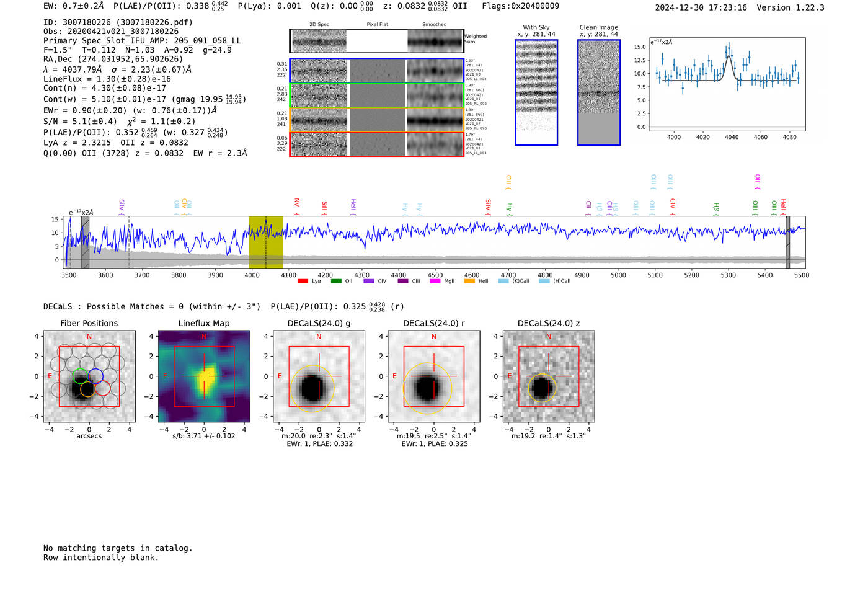Click the header EW: 0.7±0.2Å value
This screenshot has width=868, height=591.
click(74, 6)
